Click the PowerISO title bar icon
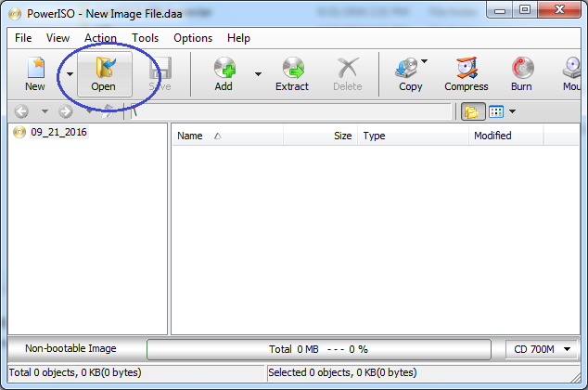The height and width of the screenshot is (390, 588). coord(15,14)
